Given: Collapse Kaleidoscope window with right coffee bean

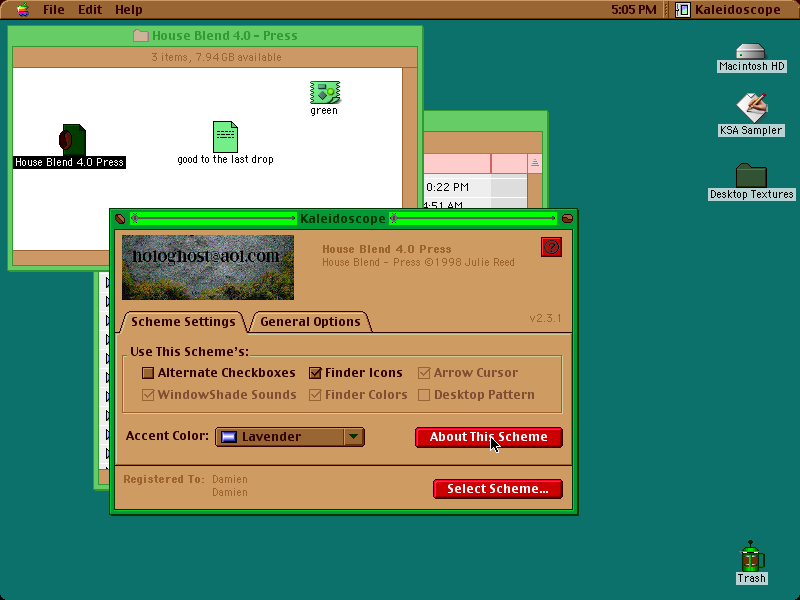Looking at the screenshot, I should [x=567, y=219].
